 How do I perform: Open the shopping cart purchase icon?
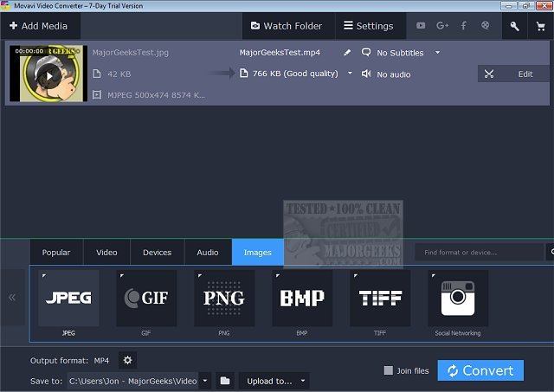[x=540, y=26]
